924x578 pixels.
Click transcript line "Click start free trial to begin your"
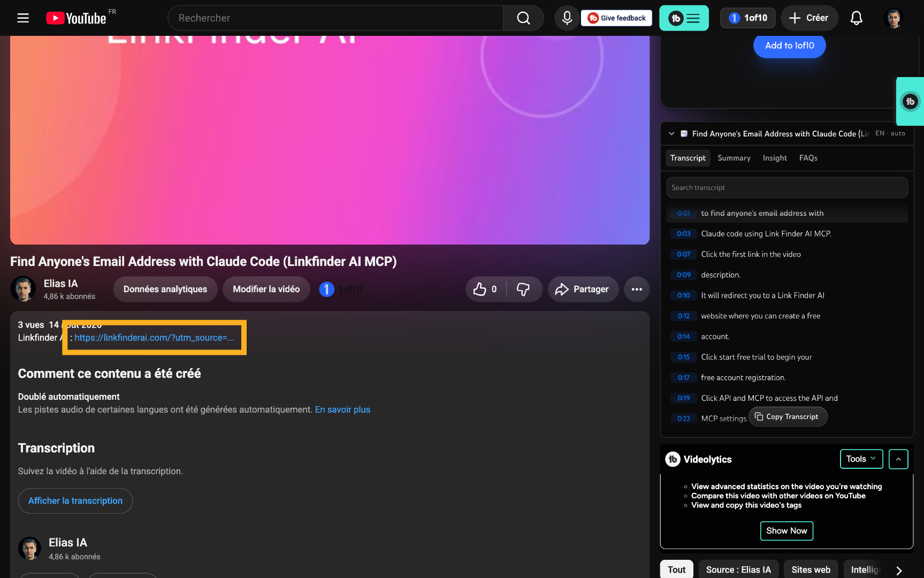[757, 358]
